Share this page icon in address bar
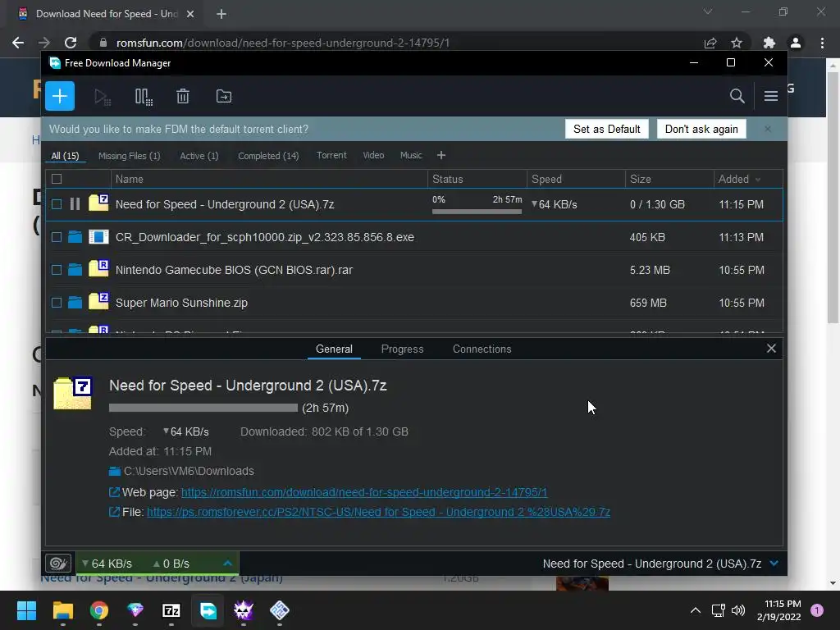The width and height of the screenshot is (840, 630). tap(710, 43)
